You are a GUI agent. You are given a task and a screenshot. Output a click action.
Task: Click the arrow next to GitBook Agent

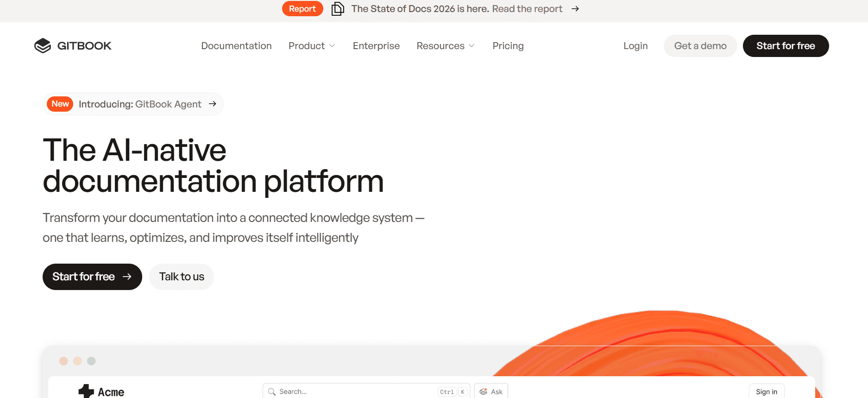213,104
